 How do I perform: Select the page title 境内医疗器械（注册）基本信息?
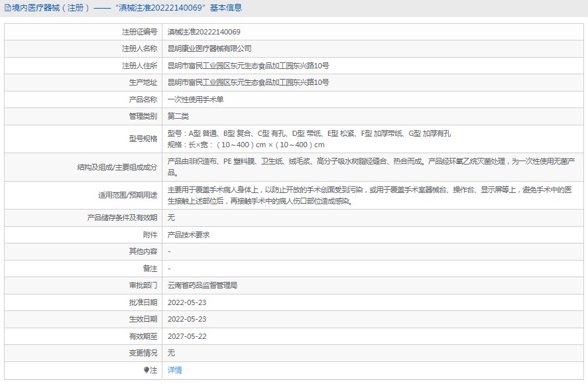point(127,8)
